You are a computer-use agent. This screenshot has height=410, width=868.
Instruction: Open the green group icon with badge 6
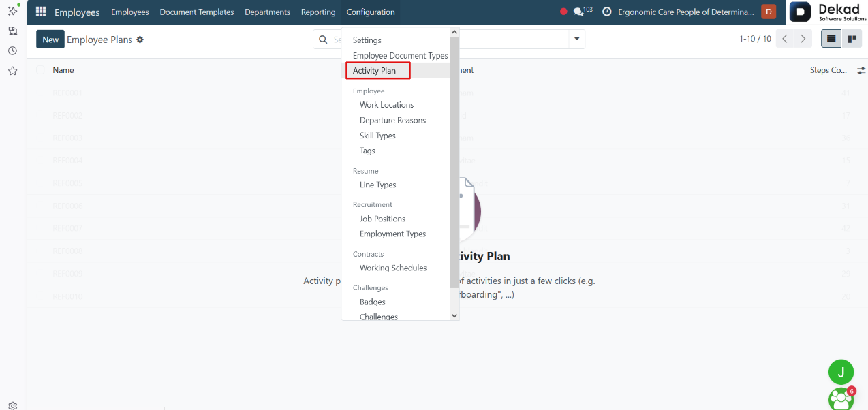pyautogui.click(x=841, y=398)
